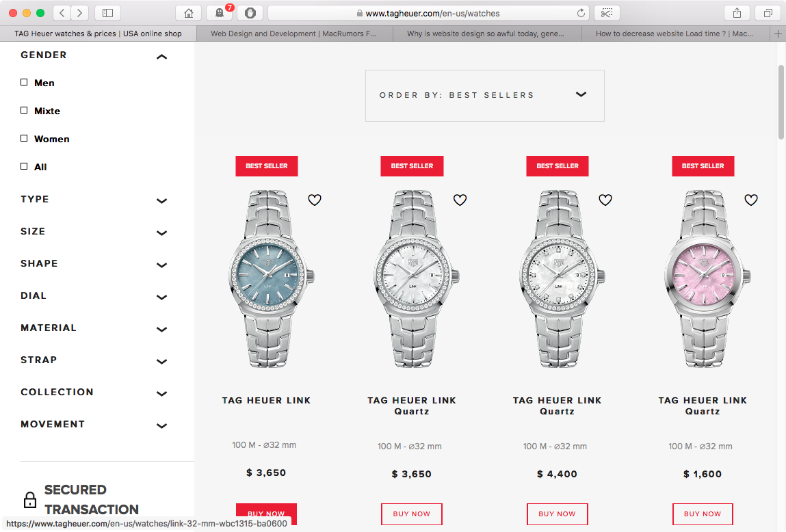Viewport: 786px width, 532px height.
Task: Check the Women gender checkbox
Action: click(x=24, y=138)
